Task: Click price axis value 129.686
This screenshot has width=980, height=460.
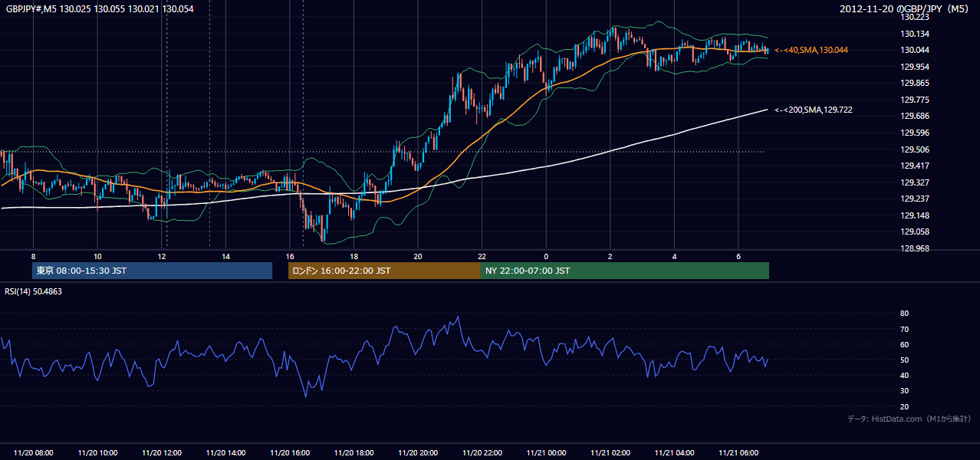Action: [916, 117]
